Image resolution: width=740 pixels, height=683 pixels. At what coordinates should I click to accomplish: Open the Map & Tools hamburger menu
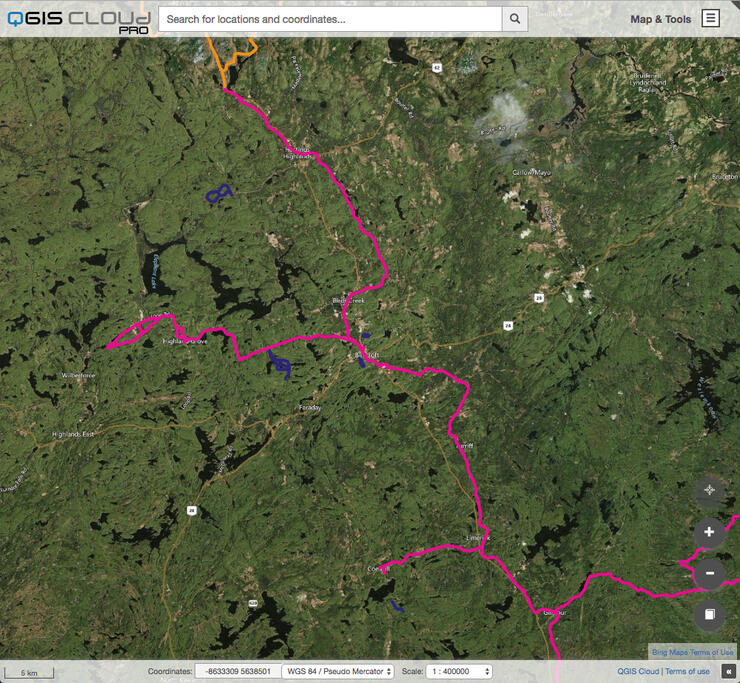click(x=710, y=19)
